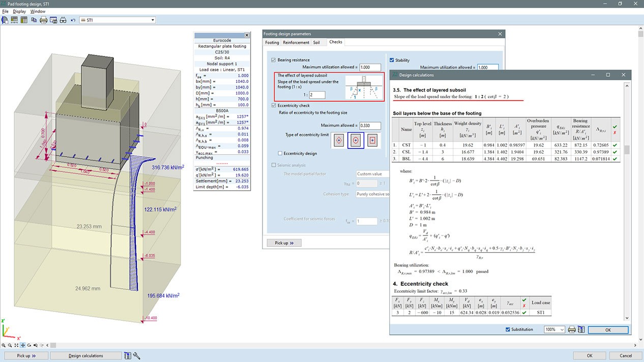Open the Window menu
644x362 pixels.
pyautogui.click(x=38, y=11)
